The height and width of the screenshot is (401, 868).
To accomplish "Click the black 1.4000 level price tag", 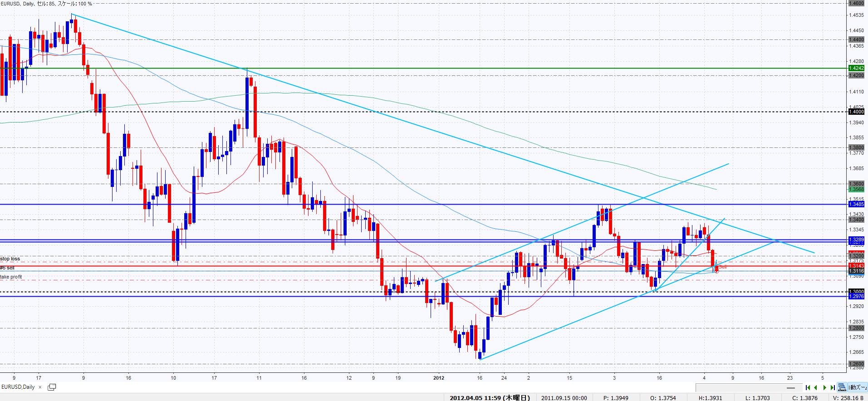I will 856,112.
